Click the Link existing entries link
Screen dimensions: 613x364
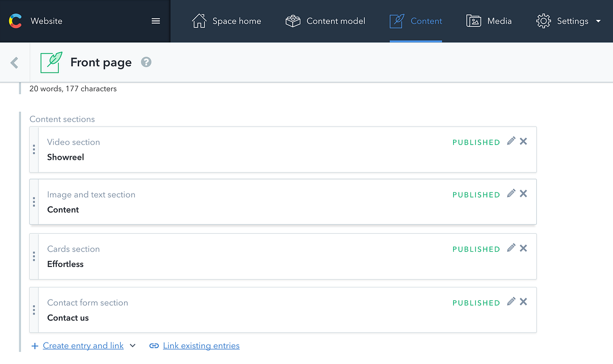pyautogui.click(x=201, y=346)
